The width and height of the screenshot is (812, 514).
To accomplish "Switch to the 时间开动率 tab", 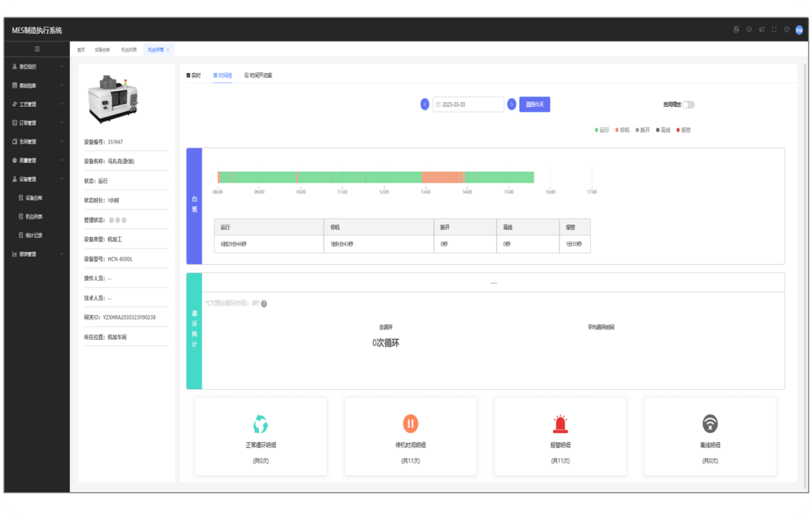I will coord(258,76).
